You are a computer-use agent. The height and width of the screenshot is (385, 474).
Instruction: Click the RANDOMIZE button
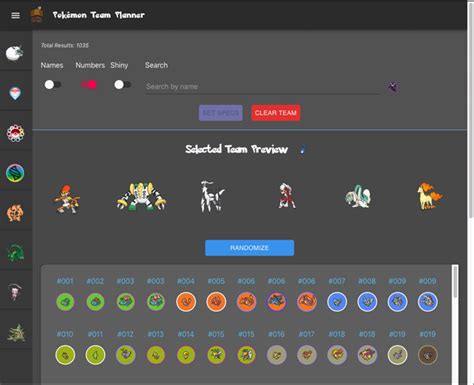point(249,248)
